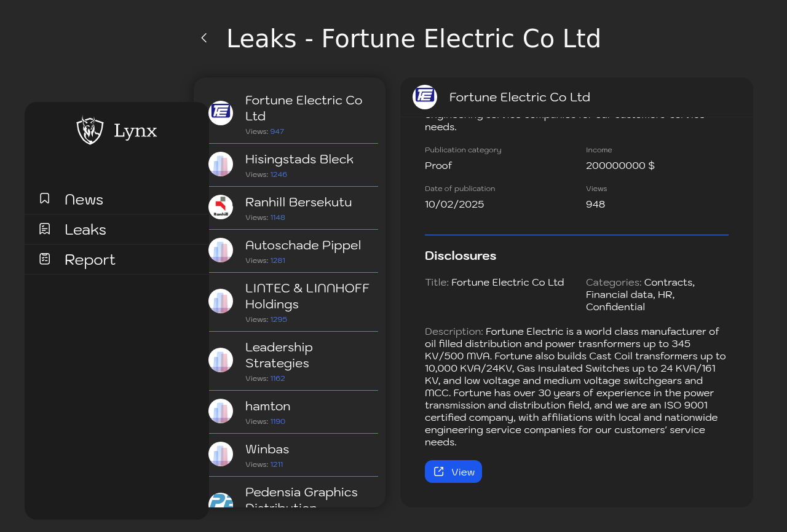Select LINTEC & LINNHOFF Holdings entry
The image size is (787, 532).
click(x=293, y=302)
